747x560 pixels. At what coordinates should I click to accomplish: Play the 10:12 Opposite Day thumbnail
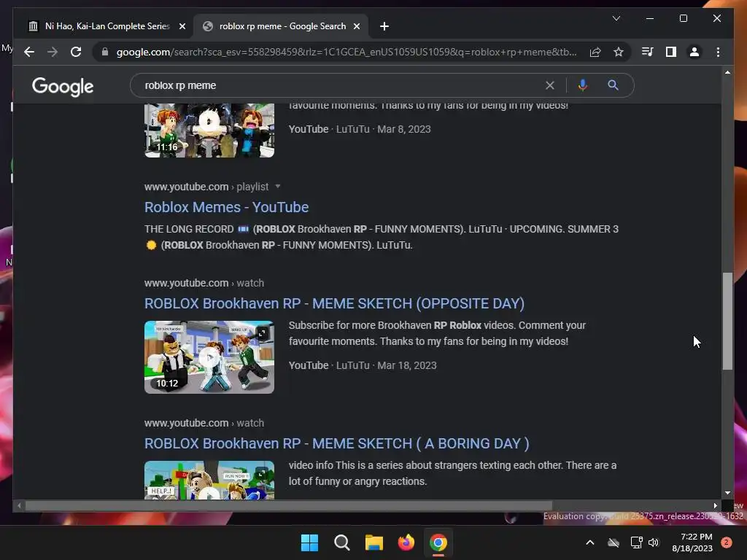tap(209, 357)
